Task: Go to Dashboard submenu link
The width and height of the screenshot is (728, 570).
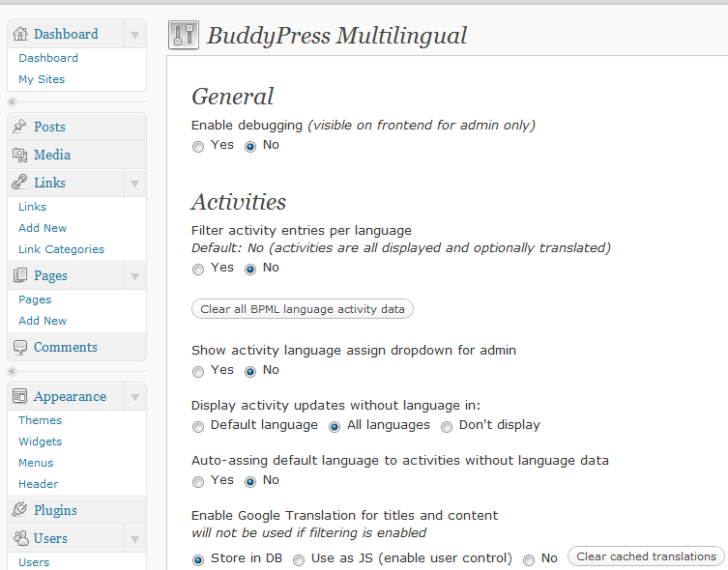Action: (48, 58)
